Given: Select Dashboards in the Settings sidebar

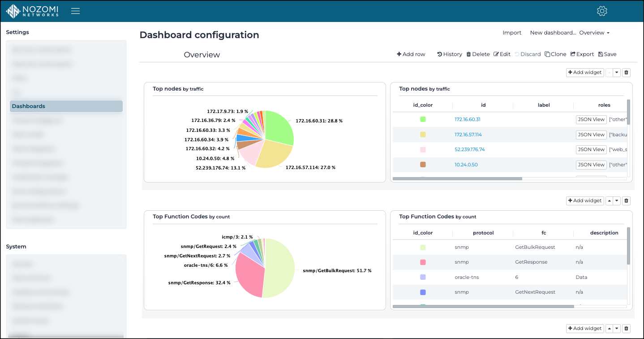Looking at the screenshot, I should tap(66, 106).
